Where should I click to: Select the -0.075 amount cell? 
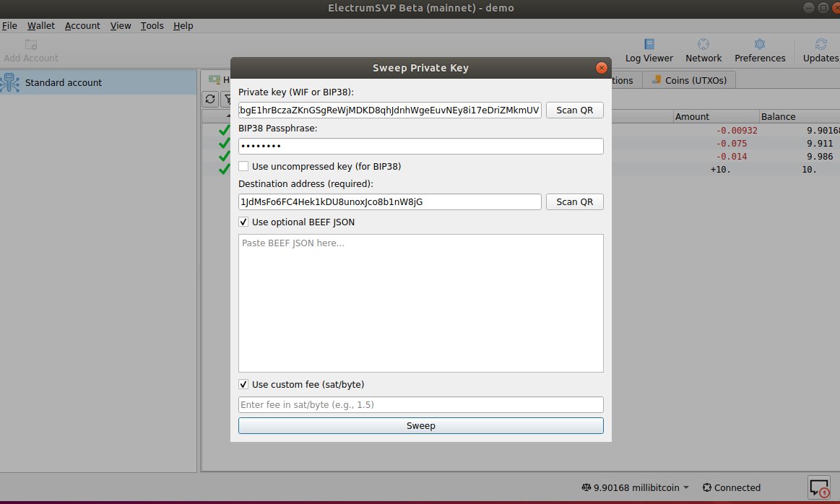[731, 143]
